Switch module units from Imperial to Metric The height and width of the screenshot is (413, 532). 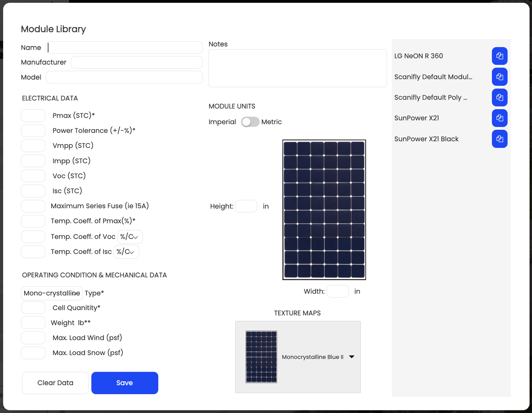[x=250, y=122]
